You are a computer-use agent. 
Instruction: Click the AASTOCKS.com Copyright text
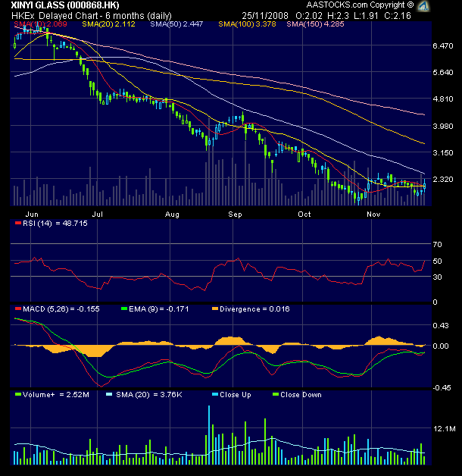[x=360, y=5]
